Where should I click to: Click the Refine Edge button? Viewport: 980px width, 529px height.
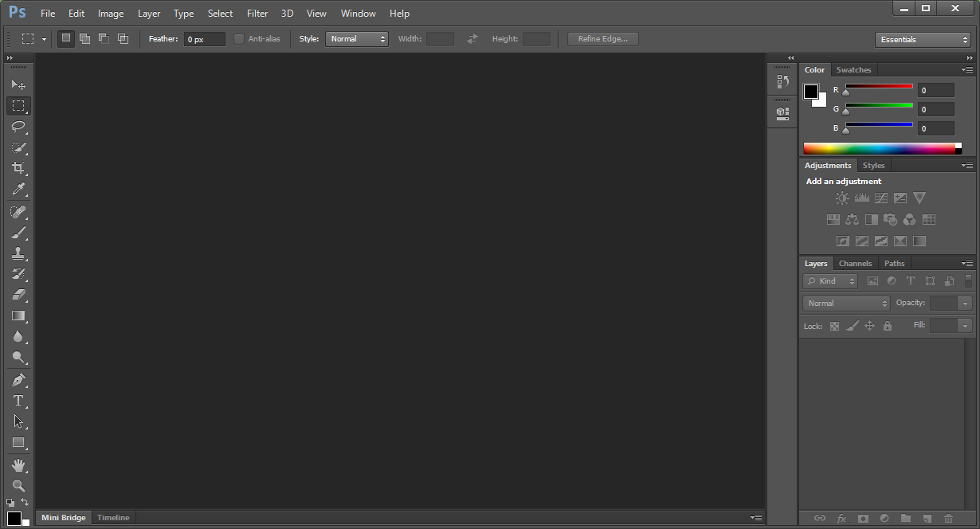(603, 39)
